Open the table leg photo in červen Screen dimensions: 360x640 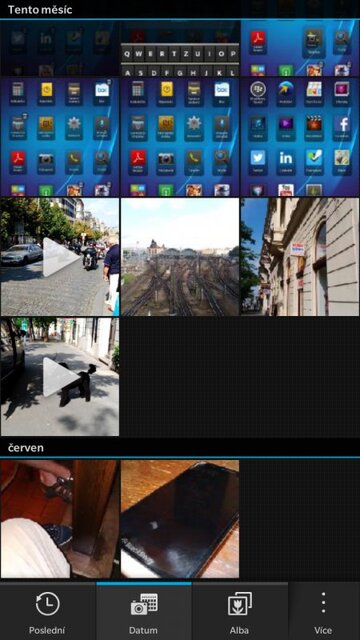[x=60, y=519]
